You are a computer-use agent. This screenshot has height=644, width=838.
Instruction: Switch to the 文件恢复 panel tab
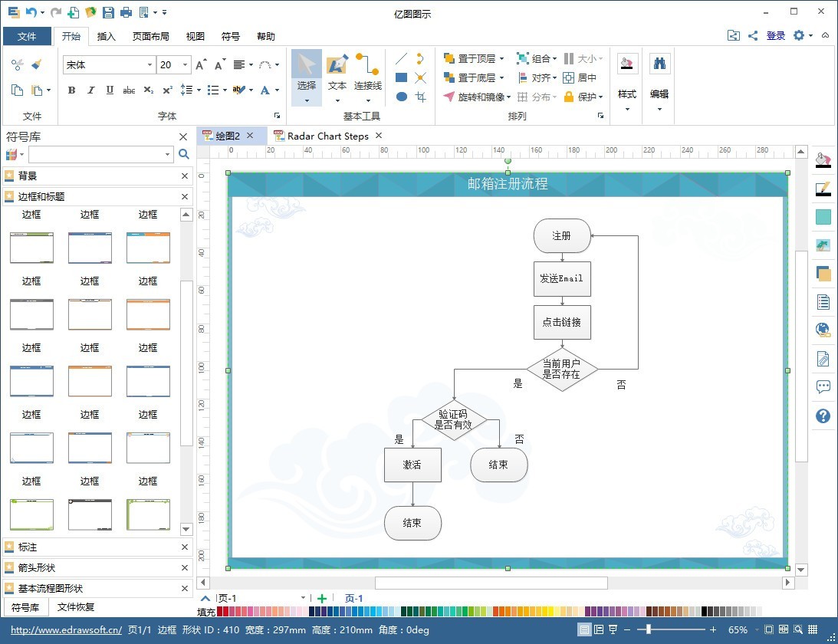point(76,606)
